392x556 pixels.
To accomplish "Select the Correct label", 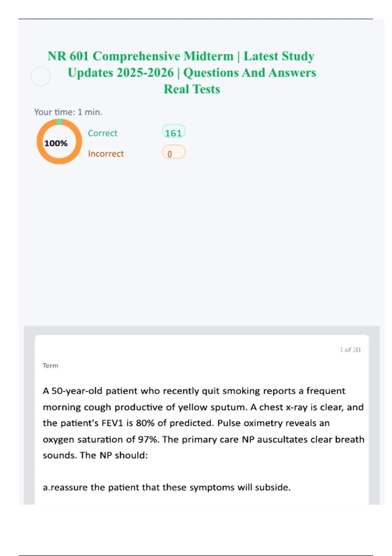I will 102,133.
